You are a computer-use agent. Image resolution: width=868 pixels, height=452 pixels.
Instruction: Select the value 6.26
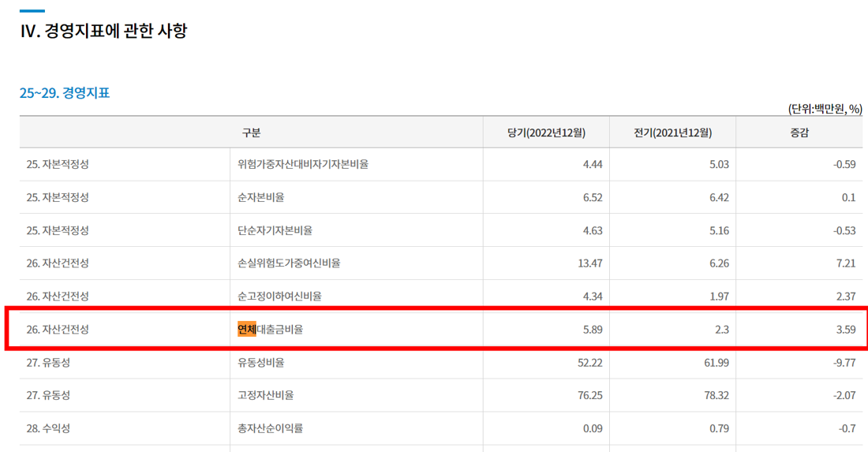(719, 263)
